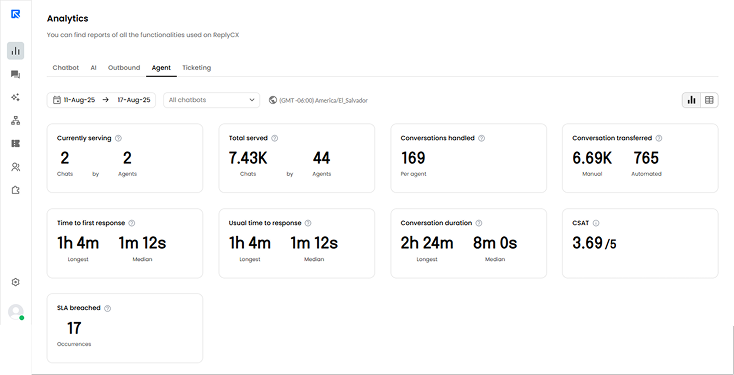Switch to chart view toggle
Screen dimensions: 734x375
point(691,100)
